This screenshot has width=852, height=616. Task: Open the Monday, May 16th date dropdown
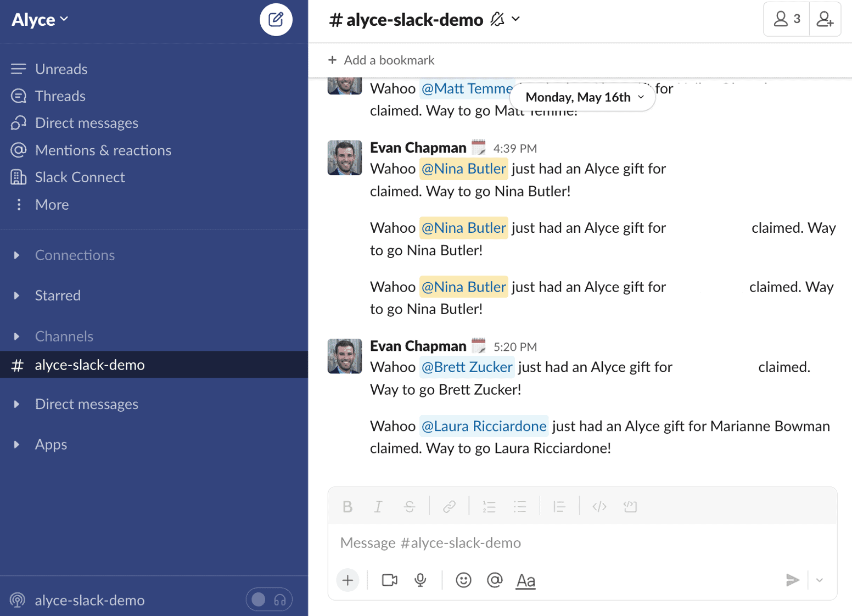[x=583, y=97]
